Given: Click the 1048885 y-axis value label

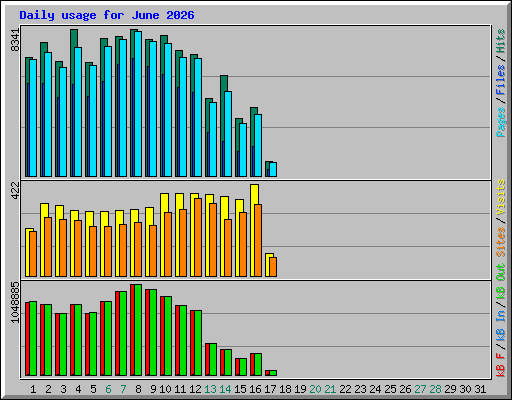Looking at the screenshot, I should (15, 302).
